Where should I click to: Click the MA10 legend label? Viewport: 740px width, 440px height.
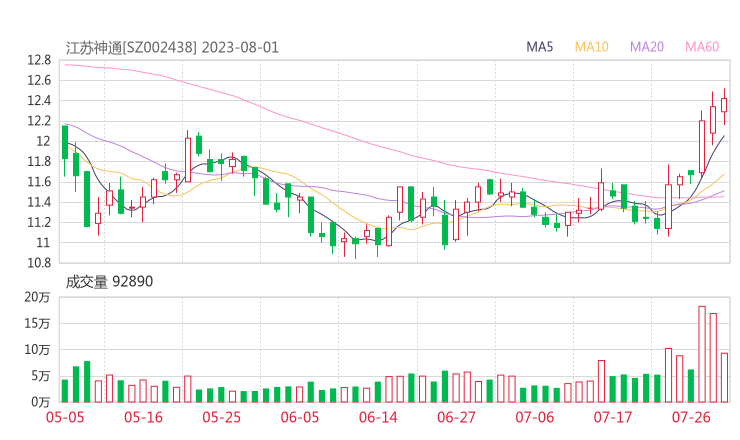(x=591, y=47)
